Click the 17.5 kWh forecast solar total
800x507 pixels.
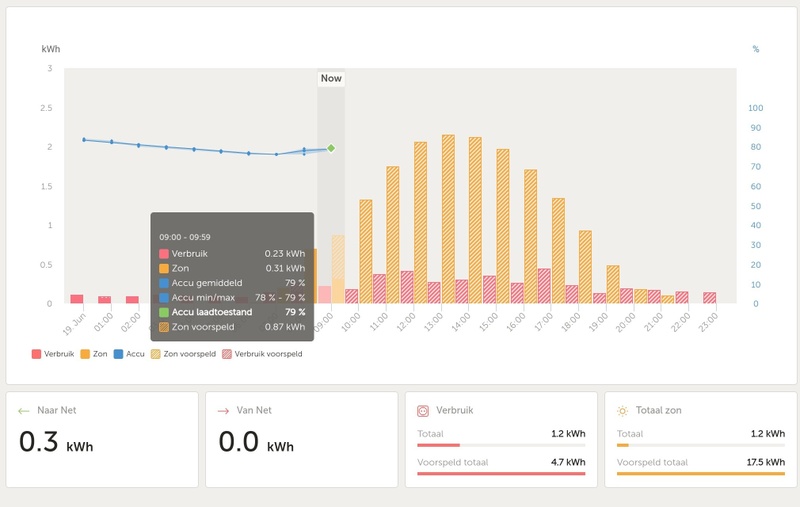pos(766,462)
